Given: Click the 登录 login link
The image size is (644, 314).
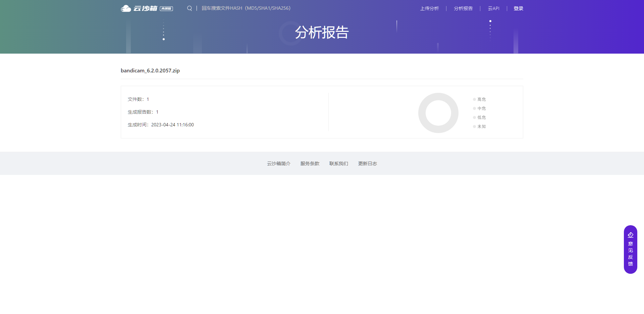Looking at the screenshot, I should click(x=518, y=8).
